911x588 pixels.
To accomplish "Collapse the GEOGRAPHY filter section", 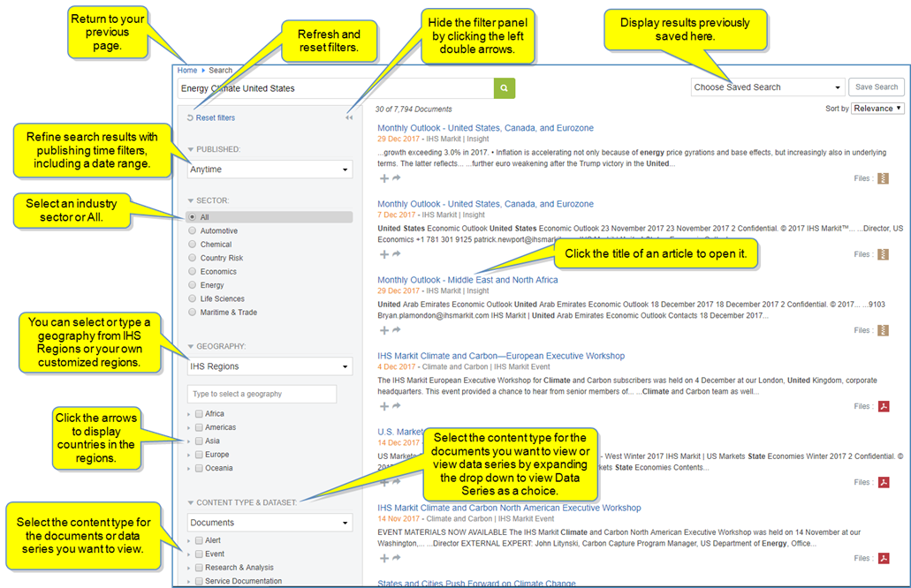I will click(x=191, y=346).
